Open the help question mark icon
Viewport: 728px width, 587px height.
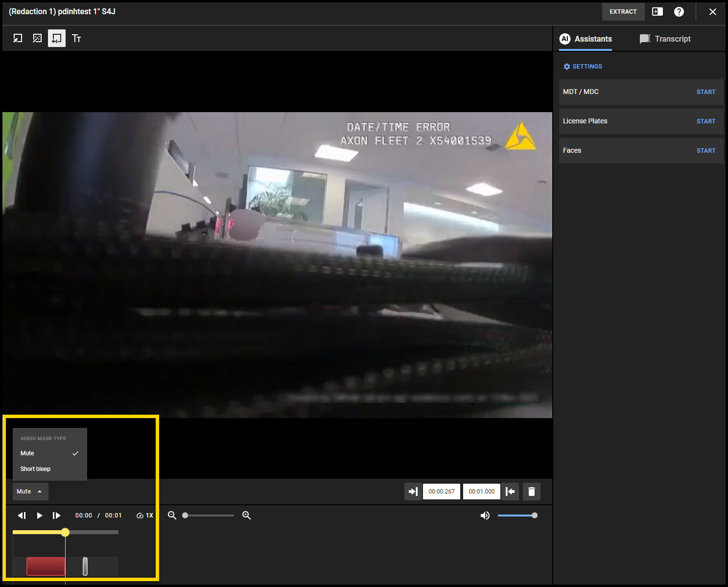679,12
